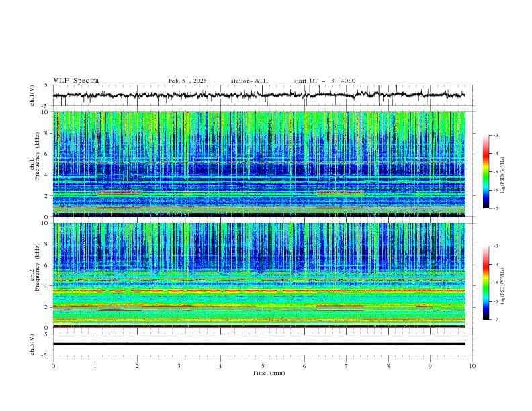Image resolution: width=532 pixels, height=411 pixels.
Task: Click the '6' kHz tick label on ch.2 axis
Action: click(x=48, y=265)
